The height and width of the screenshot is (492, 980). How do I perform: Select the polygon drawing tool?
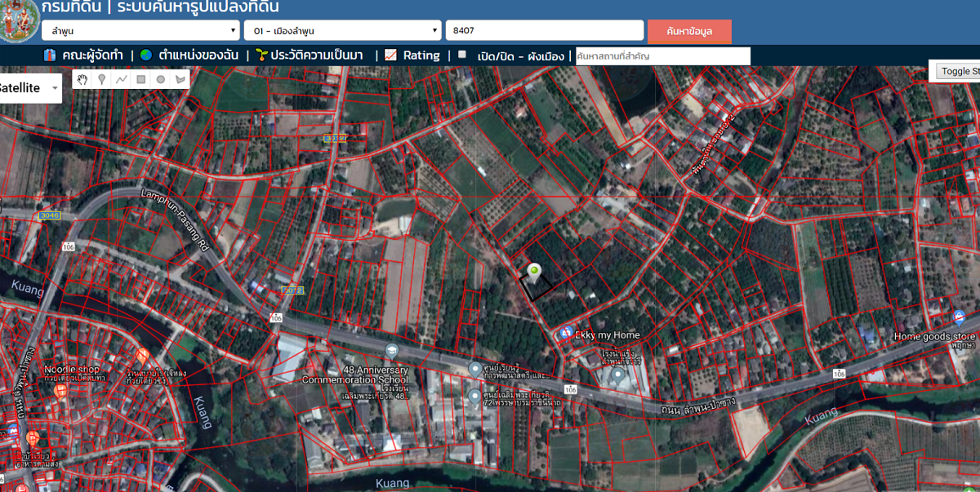coord(180,79)
